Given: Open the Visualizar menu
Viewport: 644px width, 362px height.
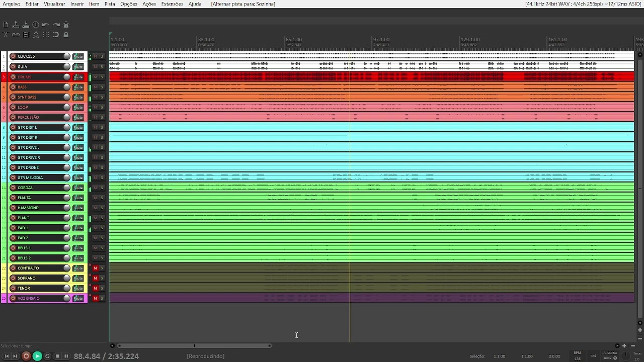Looking at the screenshot, I should (x=54, y=4).
